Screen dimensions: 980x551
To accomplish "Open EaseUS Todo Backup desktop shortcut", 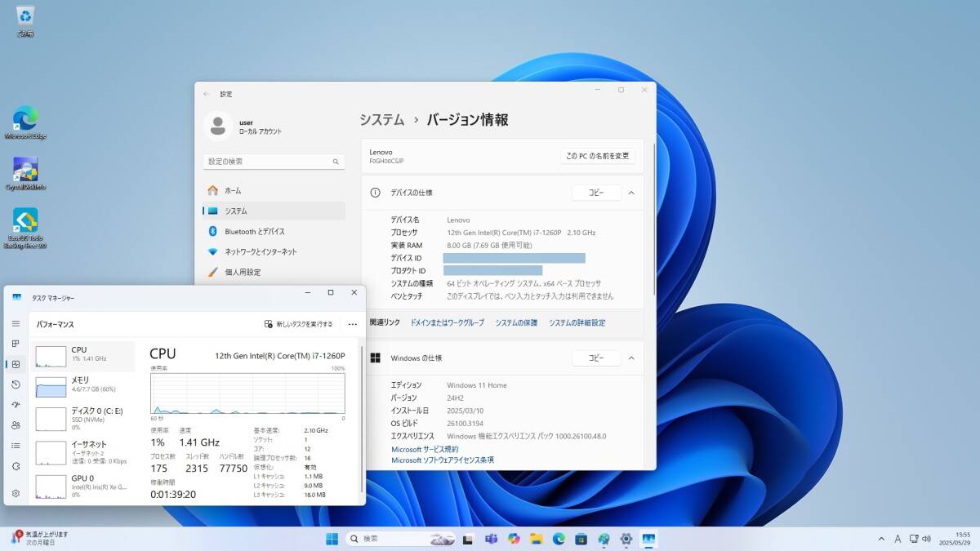I will tap(25, 228).
